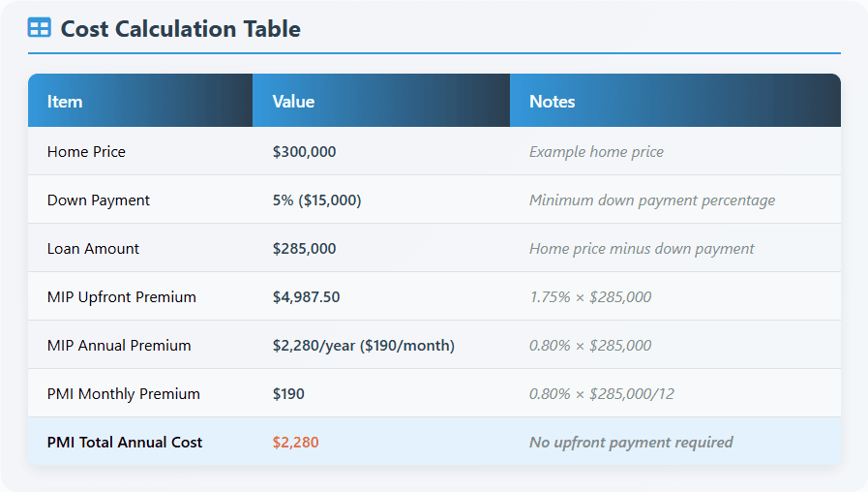The height and width of the screenshot is (492, 868).
Task: Click the Example home price note
Action: (596, 152)
